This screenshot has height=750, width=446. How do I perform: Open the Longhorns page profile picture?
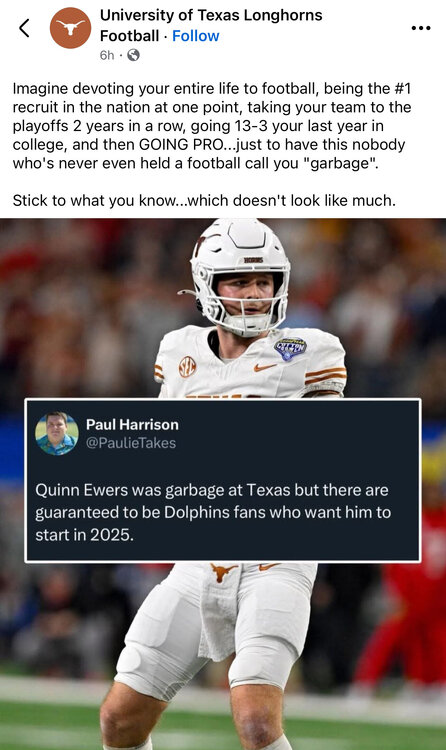pos(70,28)
